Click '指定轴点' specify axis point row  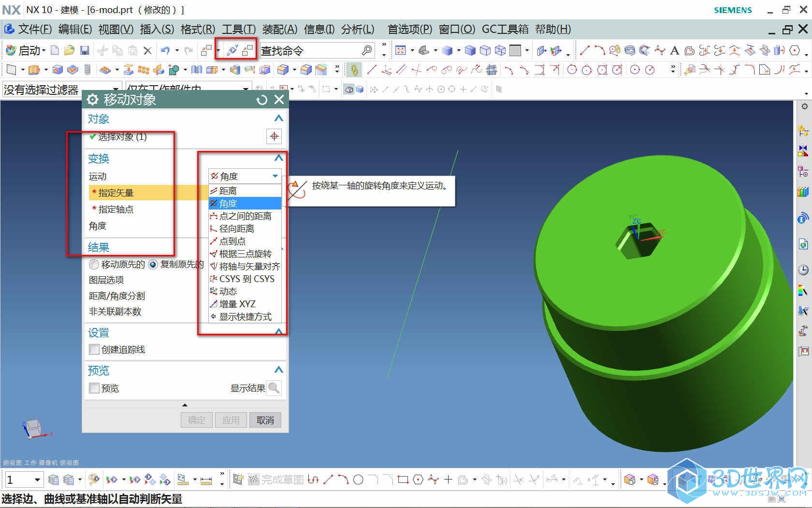[149, 209]
